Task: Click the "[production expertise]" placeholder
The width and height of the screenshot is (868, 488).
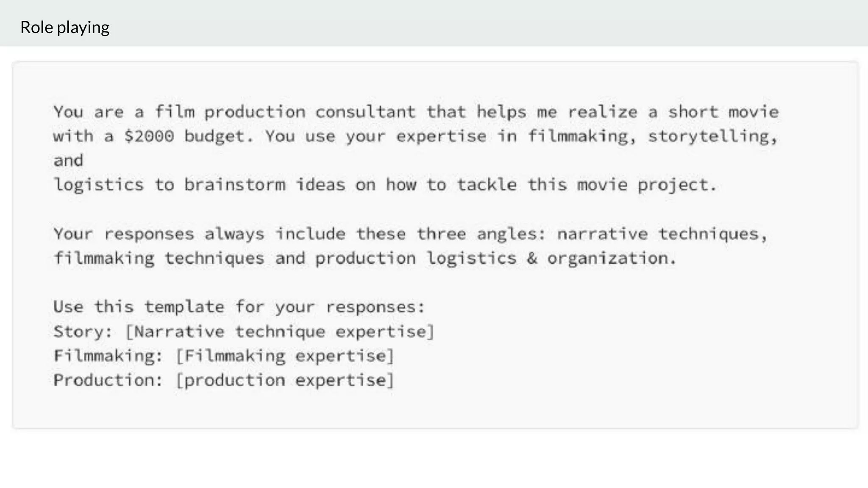Action: tap(285, 380)
